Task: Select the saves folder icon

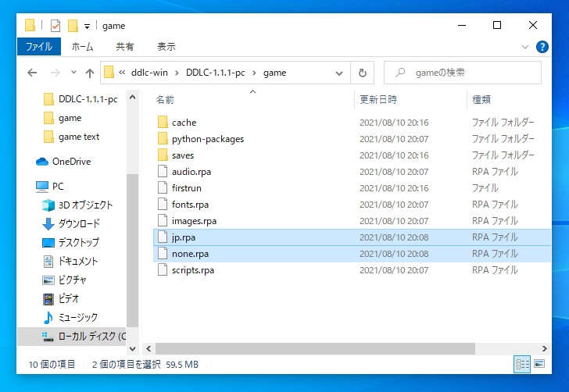Action: click(x=163, y=155)
